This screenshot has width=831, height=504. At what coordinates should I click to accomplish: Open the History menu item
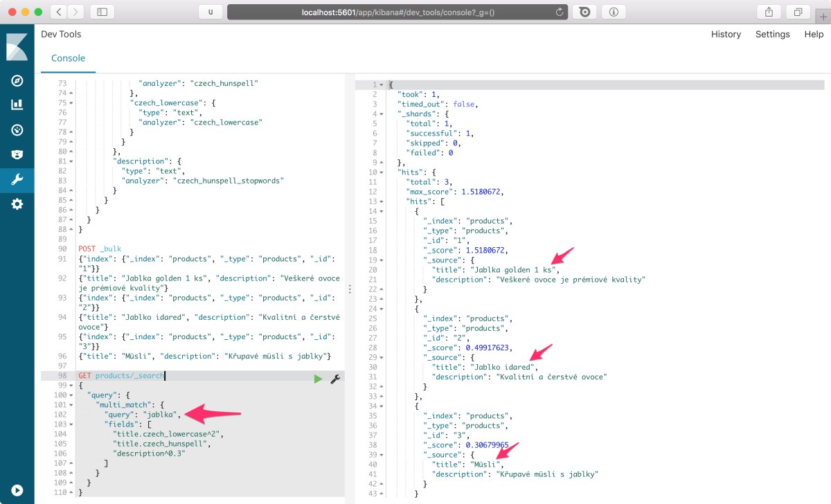[x=726, y=34]
